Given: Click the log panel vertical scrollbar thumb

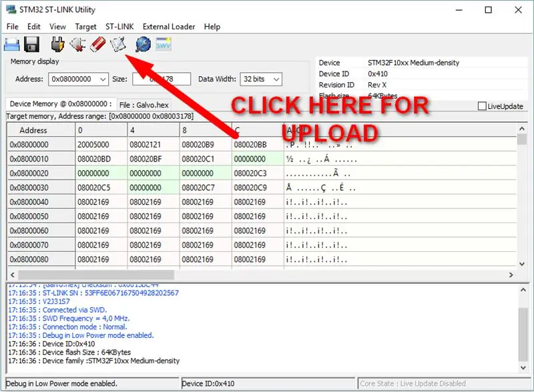Looking at the screenshot, I should coord(523,334).
